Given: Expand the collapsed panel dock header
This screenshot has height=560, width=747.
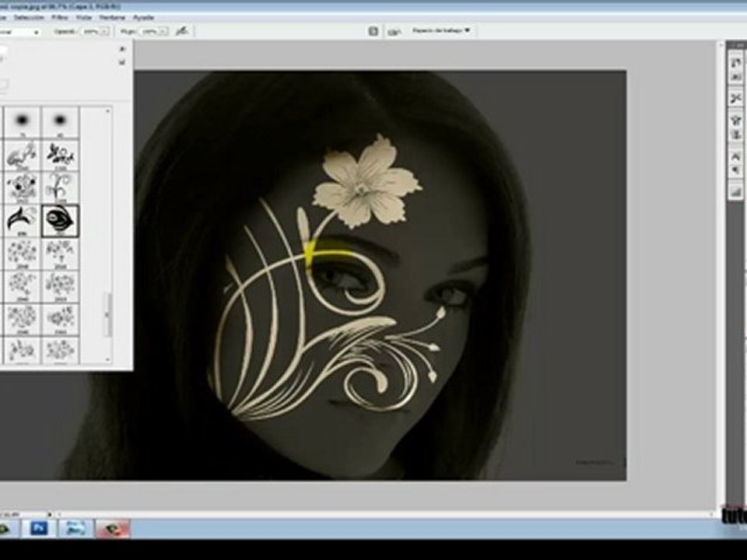Looking at the screenshot, I should pos(737,45).
